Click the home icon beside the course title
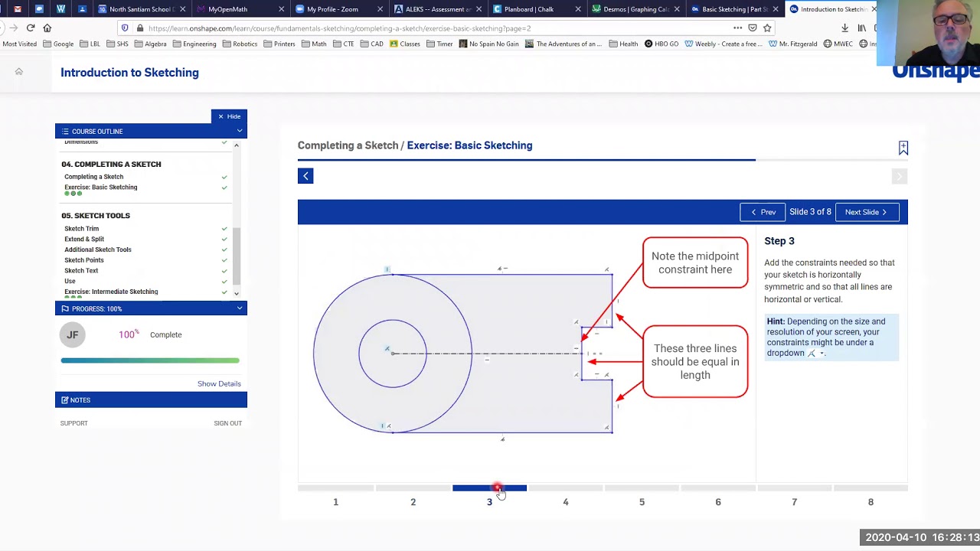The width and height of the screenshot is (980, 551). pos(19,72)
